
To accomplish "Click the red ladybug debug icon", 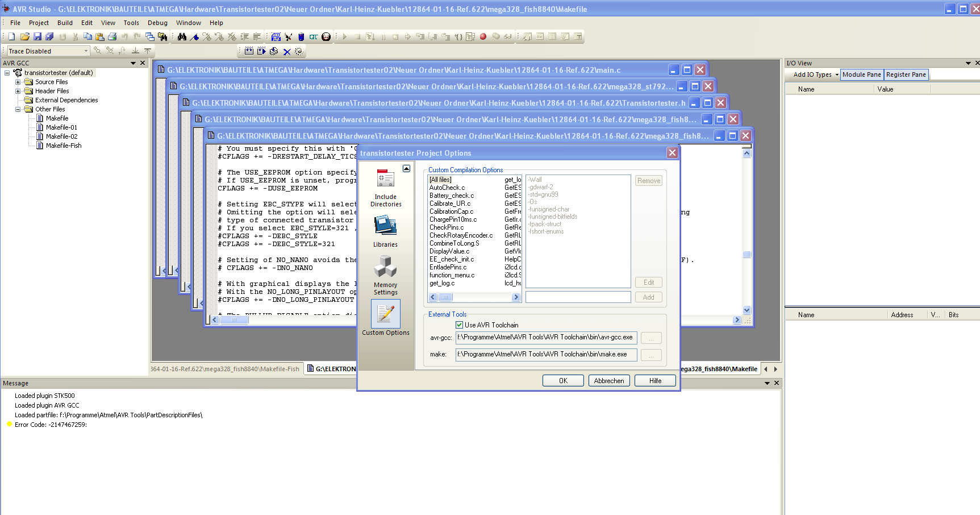I will tap(326, 36).
